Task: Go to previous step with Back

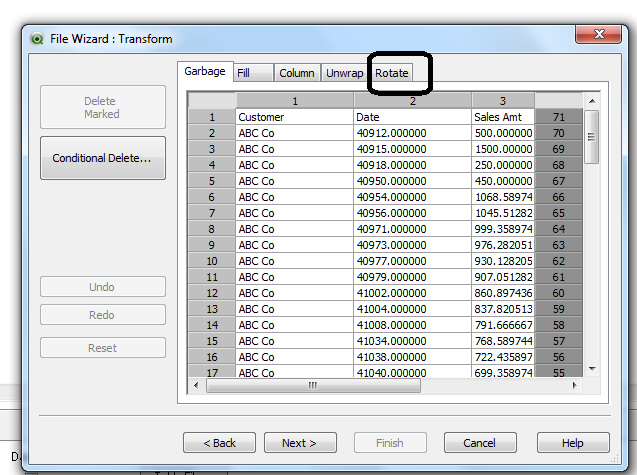Action: (x=219, y=443)
